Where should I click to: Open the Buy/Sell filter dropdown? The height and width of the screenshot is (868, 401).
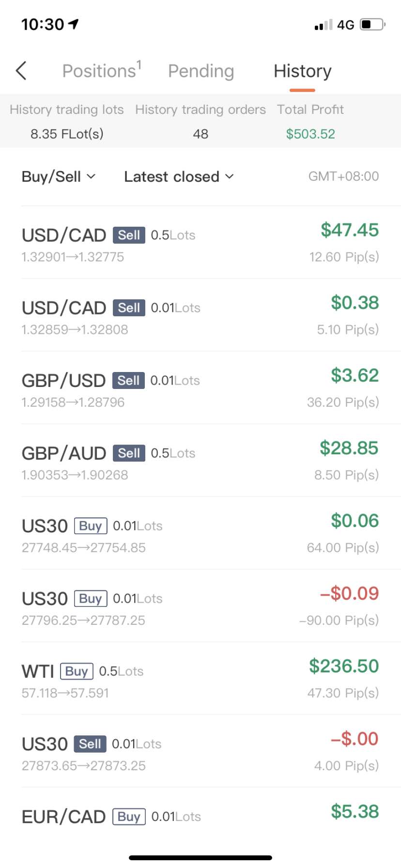coord(59,176)
